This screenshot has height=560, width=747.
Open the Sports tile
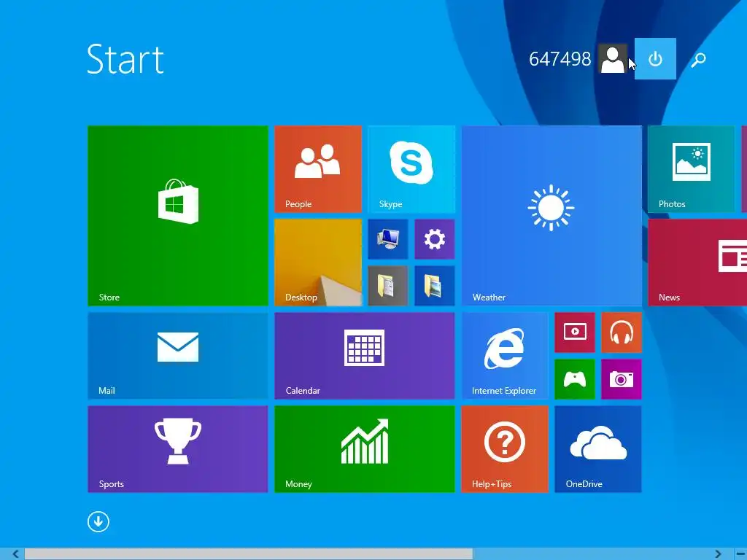click(178, 448)
